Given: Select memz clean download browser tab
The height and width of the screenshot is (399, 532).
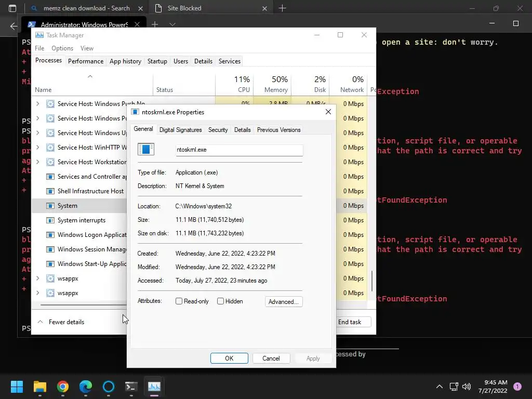Looking at the screenshot, I should click(x=87, y=8).
